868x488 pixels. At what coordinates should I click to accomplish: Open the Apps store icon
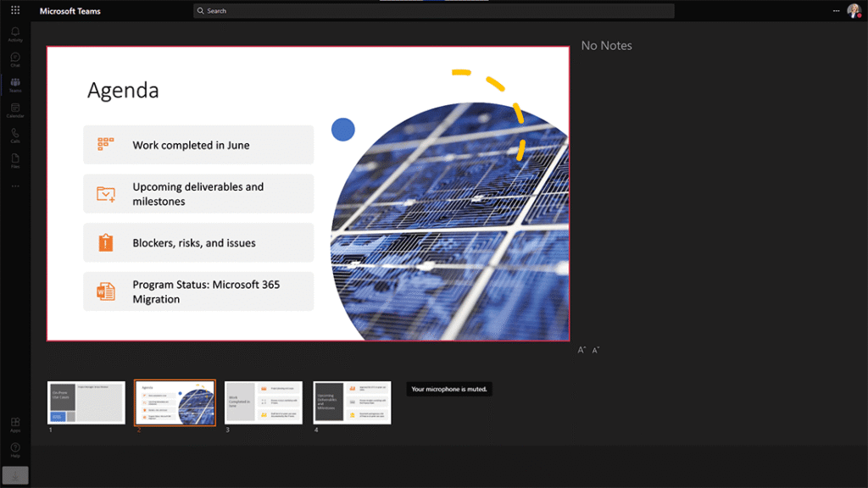coord(15,424)
